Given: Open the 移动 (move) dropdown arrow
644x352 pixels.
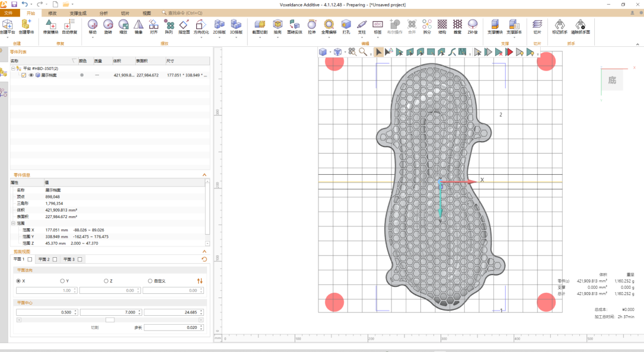Looking at the screenshot, I should [93, 37].
